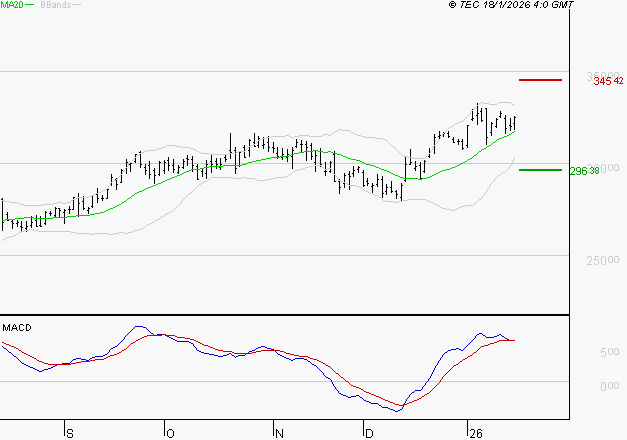Click the MA20 legend label
Screen dimensions: 627x440
point(12,5)
